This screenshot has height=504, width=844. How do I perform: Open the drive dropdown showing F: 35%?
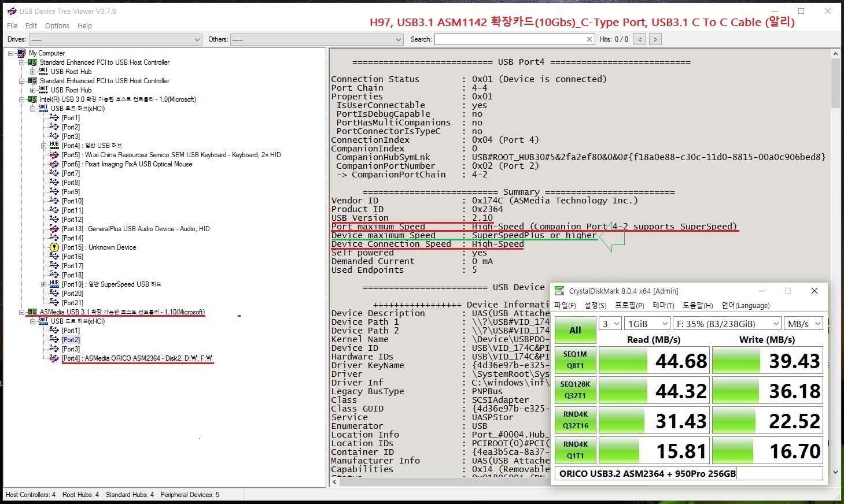[727, 324]
